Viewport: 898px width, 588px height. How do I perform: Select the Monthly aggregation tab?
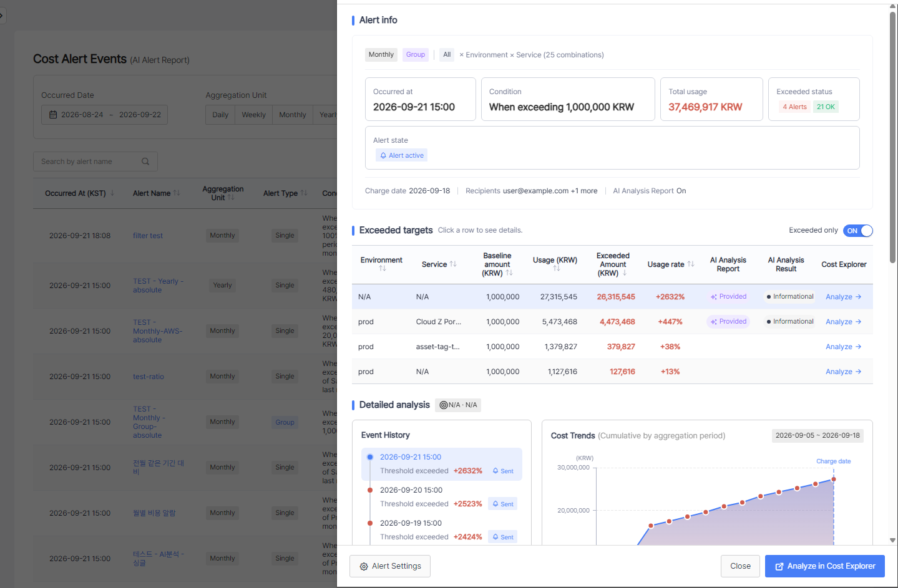pyautogui.click(x=293, y=115)
